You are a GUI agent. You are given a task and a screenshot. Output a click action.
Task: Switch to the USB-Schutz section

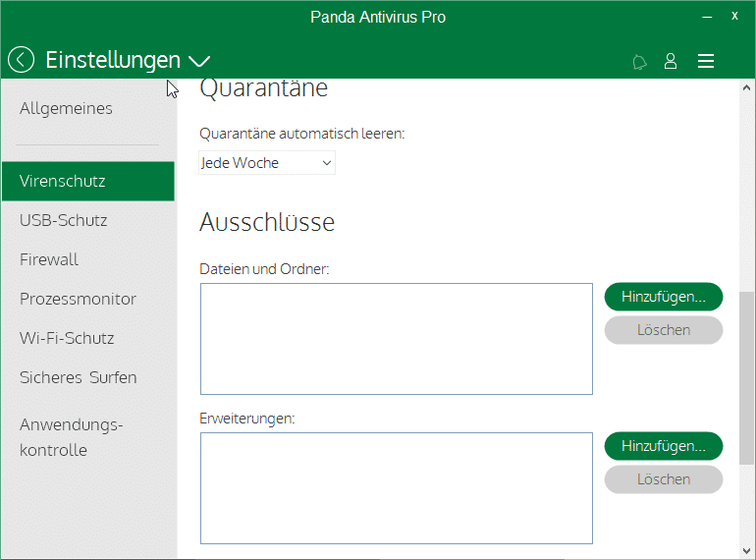coord(64,220)
